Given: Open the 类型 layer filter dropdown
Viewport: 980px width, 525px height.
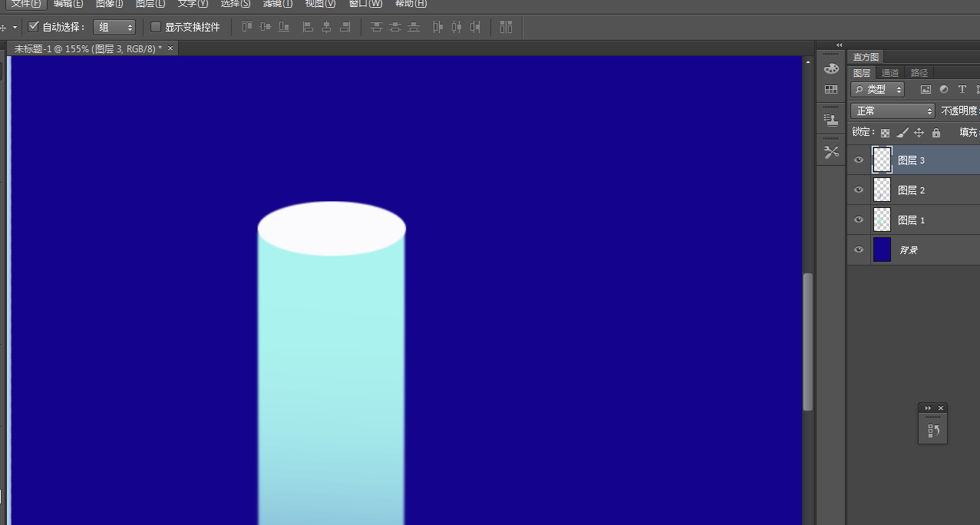Looking at the screenshot, I should tap(878, 90).
